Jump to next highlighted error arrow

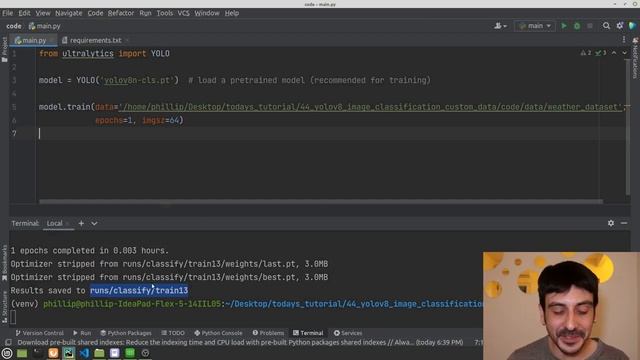point(624,53)
